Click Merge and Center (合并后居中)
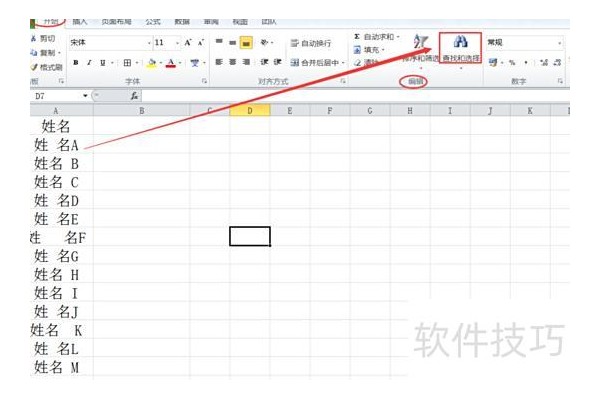The height and width of the screenshot is (400, 600). coord(315,62)
